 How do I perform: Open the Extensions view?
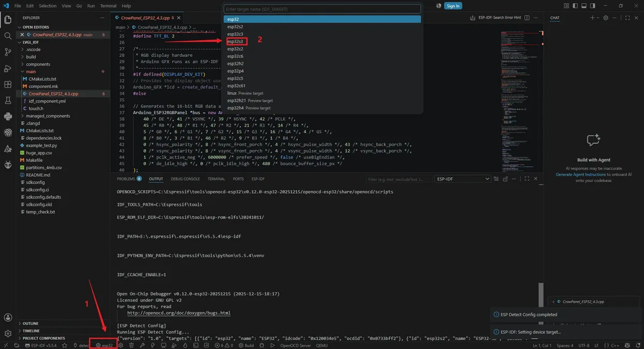tap(8, 84)
